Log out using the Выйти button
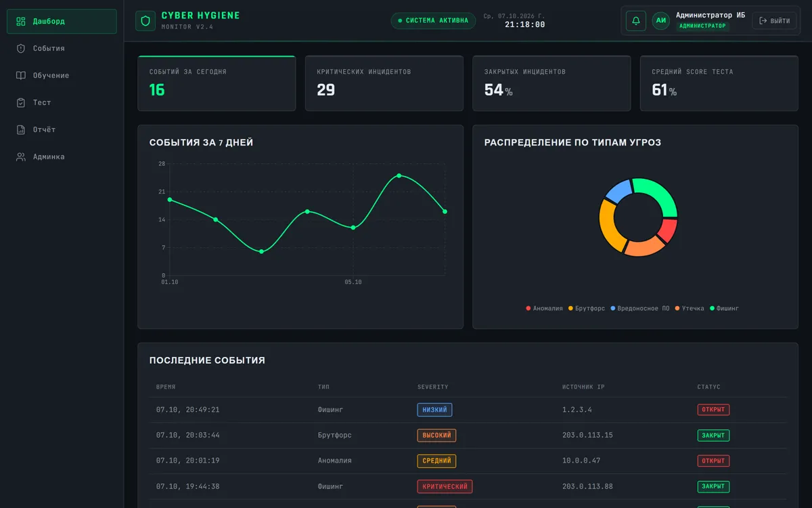Screen dimensions: 812x508 774,21
